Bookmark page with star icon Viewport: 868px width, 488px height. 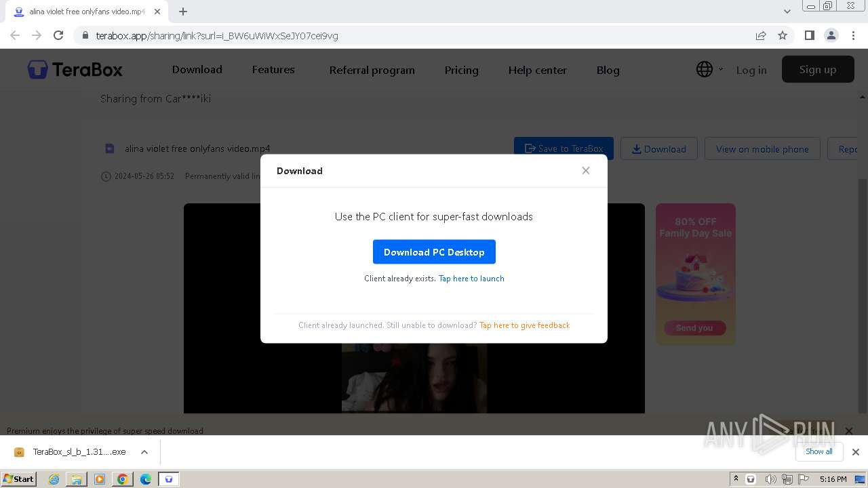coord(783,35)
